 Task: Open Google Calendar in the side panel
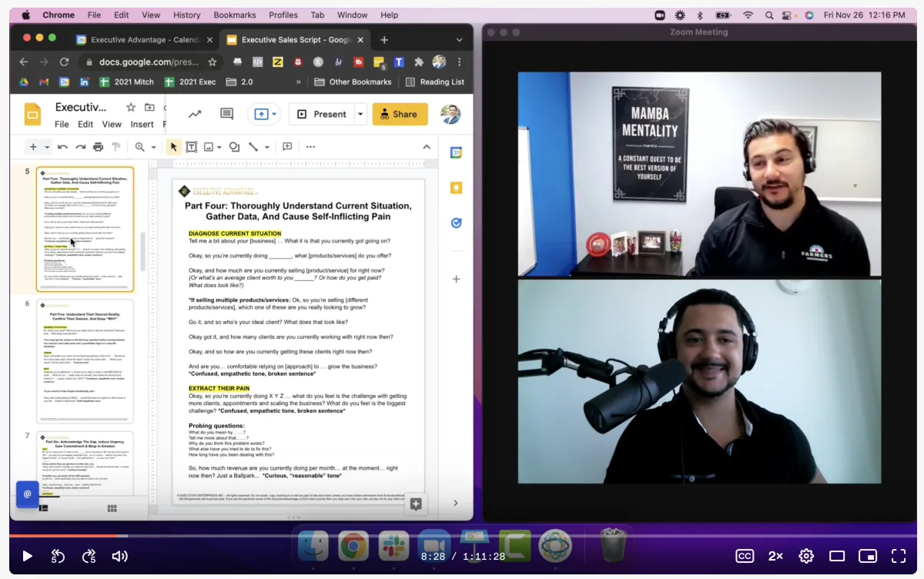pos(456,152)
